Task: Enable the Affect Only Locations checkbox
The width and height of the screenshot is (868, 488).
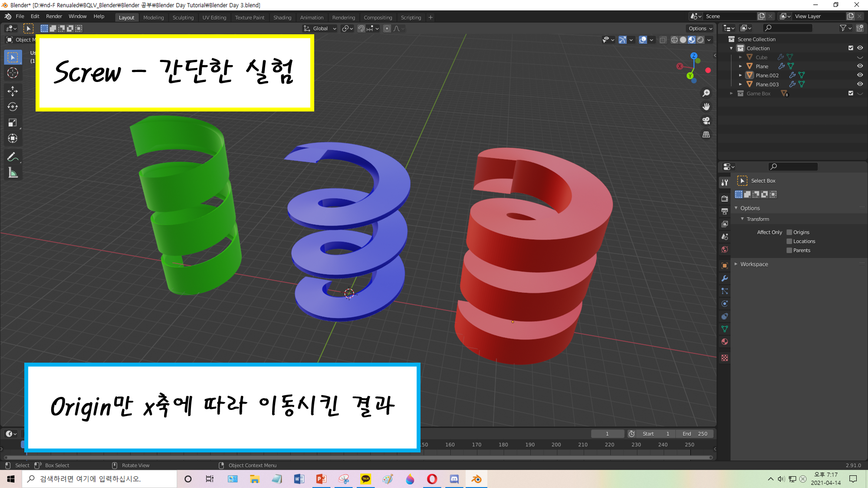Action: (789, 242)
